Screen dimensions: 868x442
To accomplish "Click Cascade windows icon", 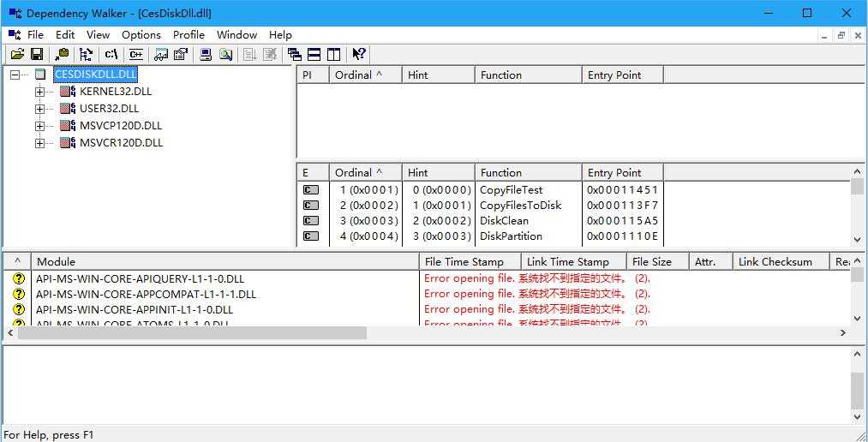I will [295, 54].
